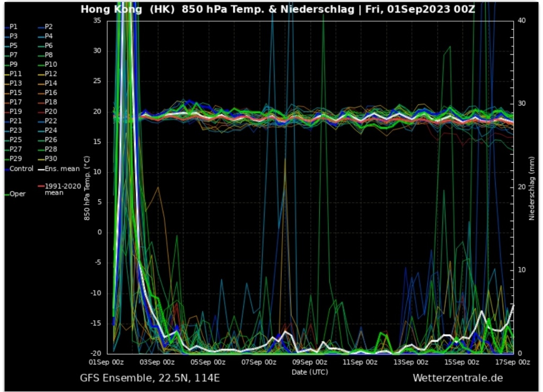The height and width of the screenshot is (392, 543).
Task: Click the 17Sep 00z date tick
Action: 513,362
